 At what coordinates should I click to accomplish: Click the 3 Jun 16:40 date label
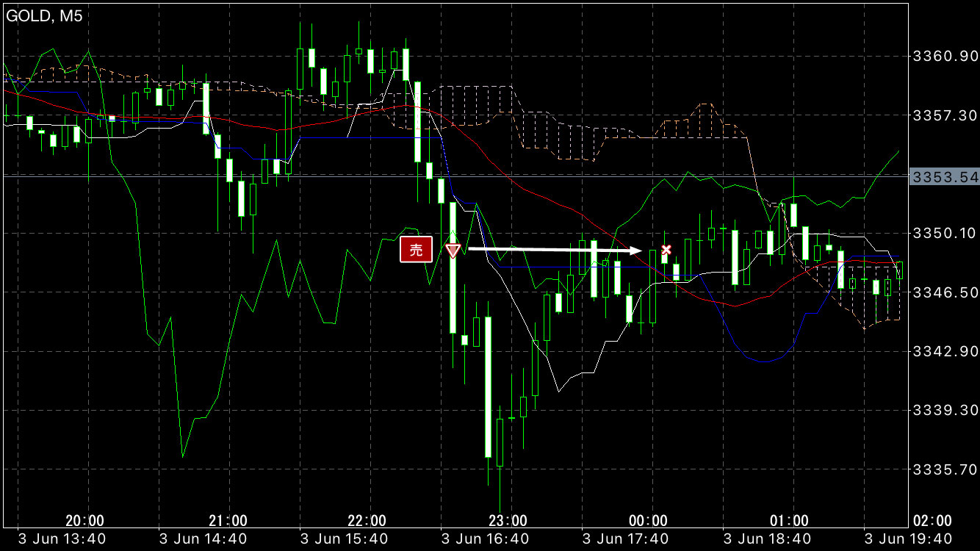(486, 539)
